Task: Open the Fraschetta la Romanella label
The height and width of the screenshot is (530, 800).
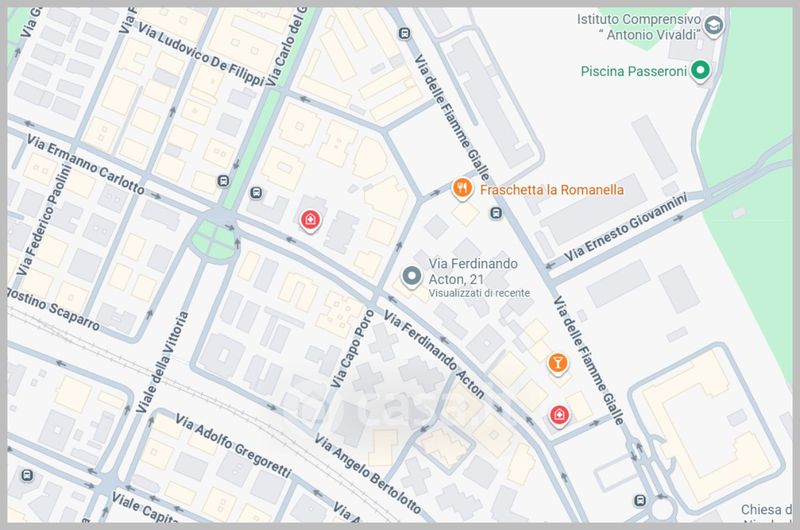Action: [552, 190]
